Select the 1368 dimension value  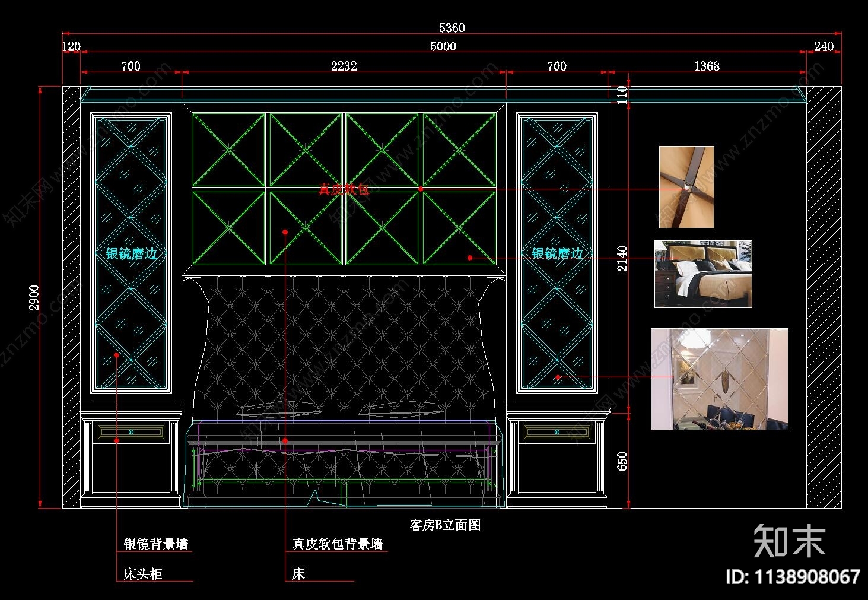(707, 66)
